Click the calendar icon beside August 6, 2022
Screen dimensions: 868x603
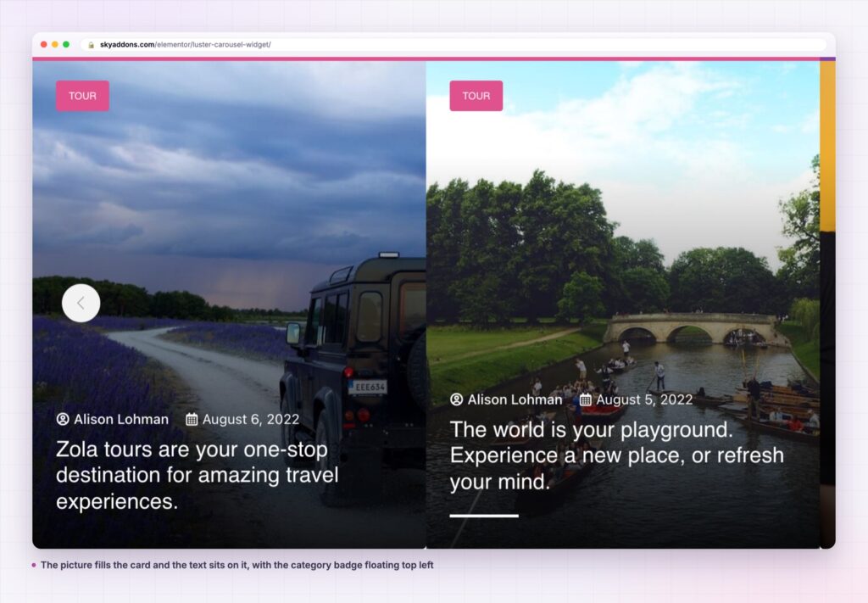(x=192, y=419)
